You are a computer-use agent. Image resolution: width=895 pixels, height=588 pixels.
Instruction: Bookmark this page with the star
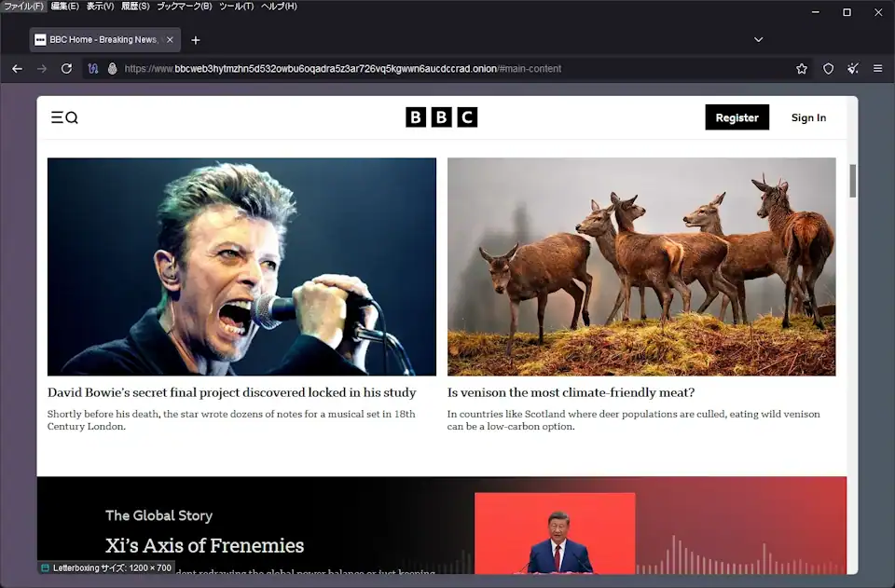(x=802, y=68)
